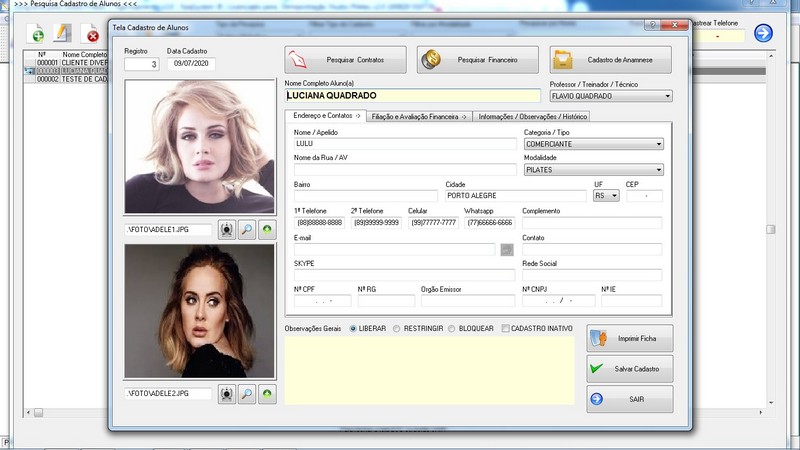Click the Nº IE field

point(632,301)
